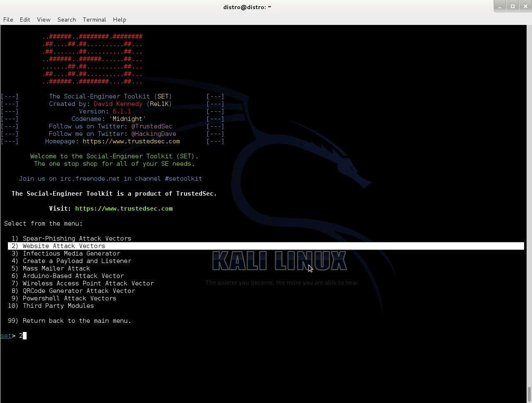Click the window title 'distro@distro: ~'

pos(247,7)
